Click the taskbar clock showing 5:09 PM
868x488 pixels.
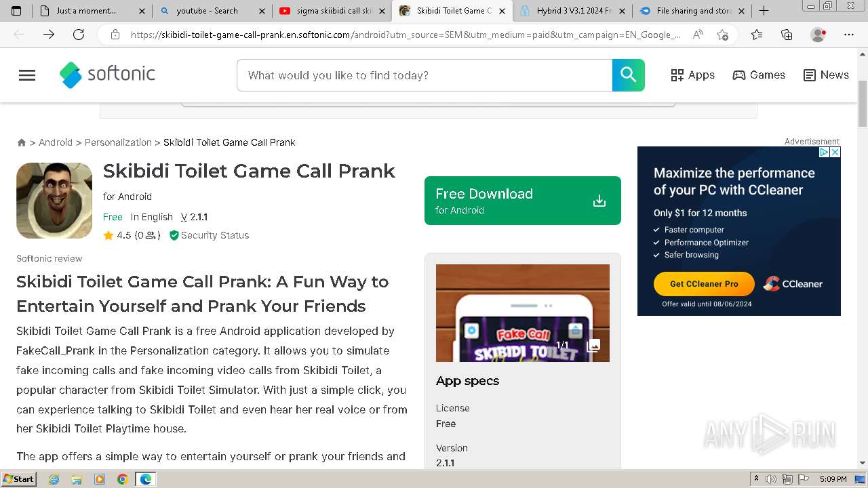pos(833,479)
